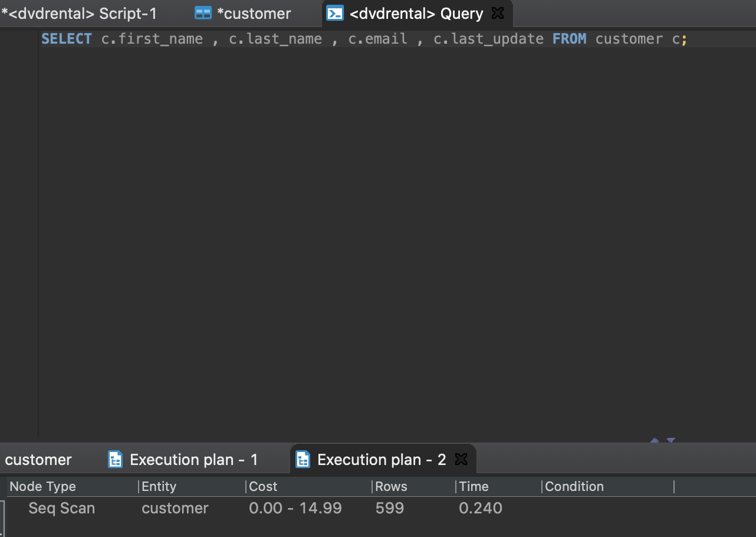Click c.last_name in the SQL query

(x=275, y=39)
